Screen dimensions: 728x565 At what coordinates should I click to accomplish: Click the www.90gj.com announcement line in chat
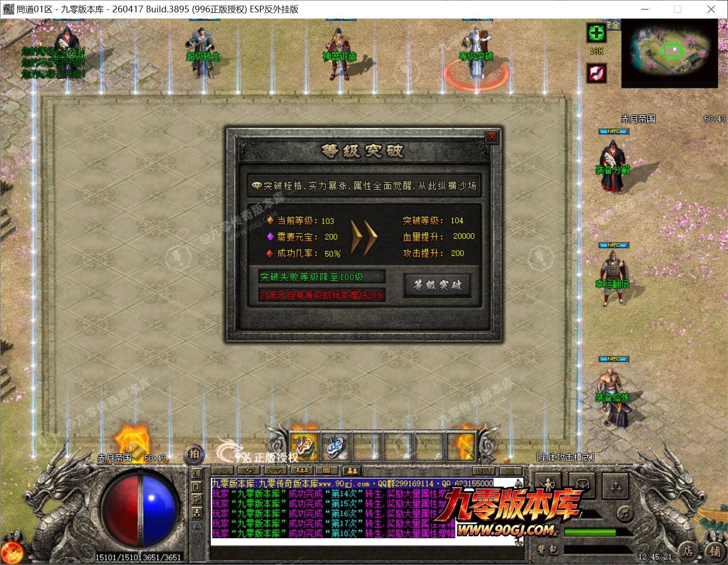[352, 483]
